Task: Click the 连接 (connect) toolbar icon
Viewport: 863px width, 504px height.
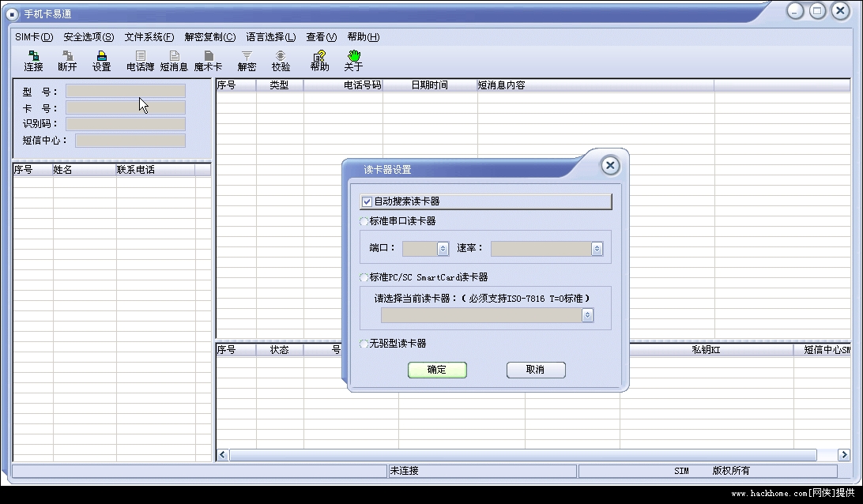Action: click(33, 61)
